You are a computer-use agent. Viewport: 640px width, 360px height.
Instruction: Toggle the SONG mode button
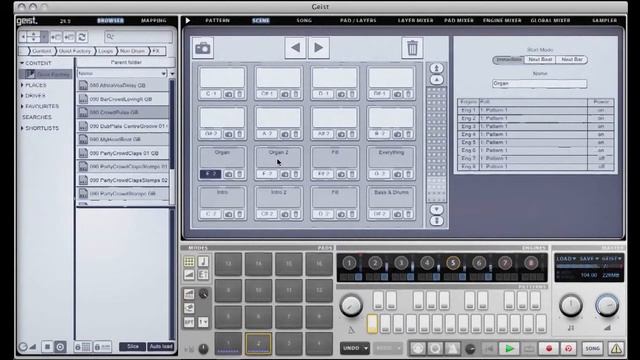click(x=593, y=349)
